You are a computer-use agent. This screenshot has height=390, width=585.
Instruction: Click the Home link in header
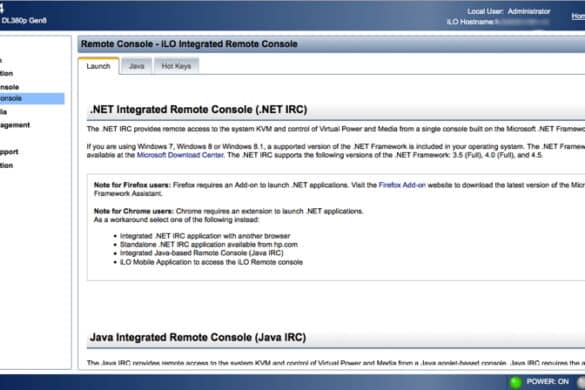click(x=578, y=16)
